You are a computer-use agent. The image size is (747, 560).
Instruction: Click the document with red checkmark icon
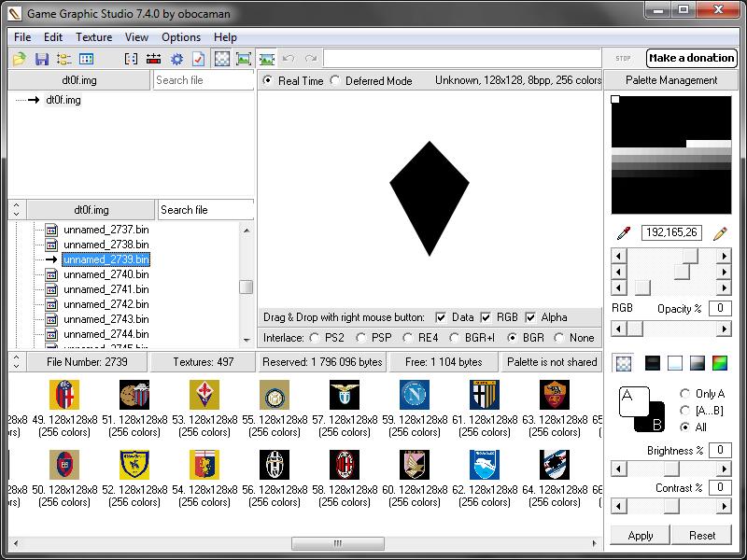(198, 59)
